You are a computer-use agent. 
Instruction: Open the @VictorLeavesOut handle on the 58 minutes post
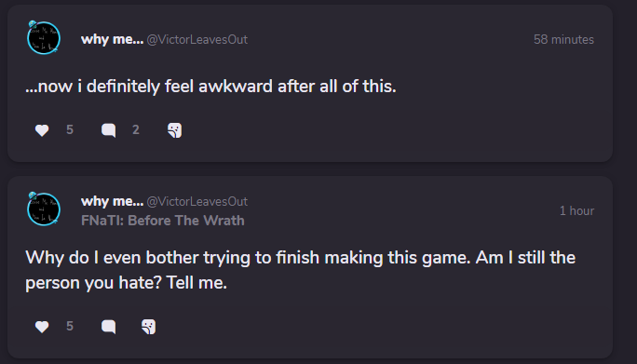pyautogui.click(x=197, y=39)
